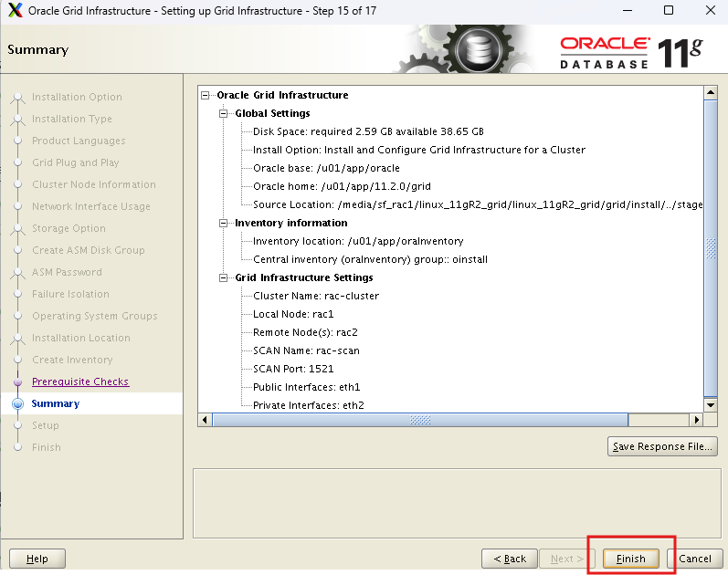
Task: Click the Oracle Grid Infrastructure tree label
Action: point(282,95)
